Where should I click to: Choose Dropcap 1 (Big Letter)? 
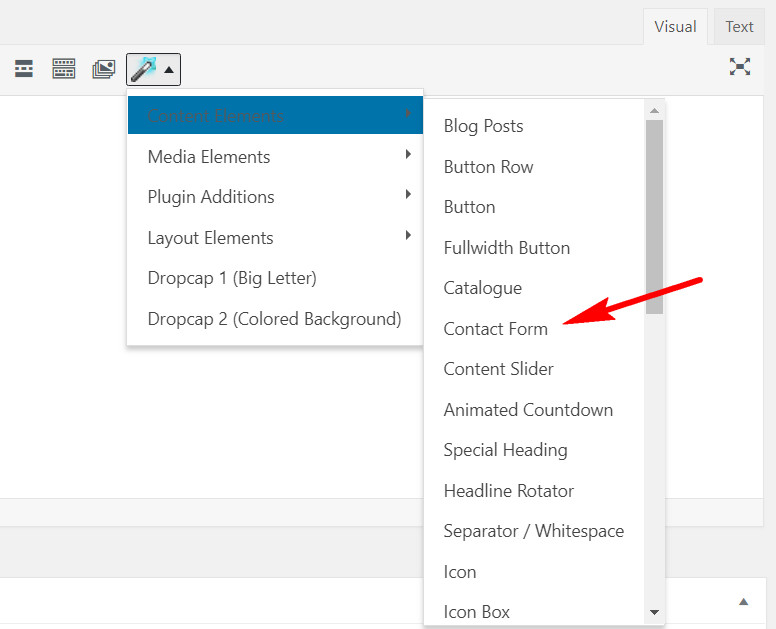(x=275, y=278)
